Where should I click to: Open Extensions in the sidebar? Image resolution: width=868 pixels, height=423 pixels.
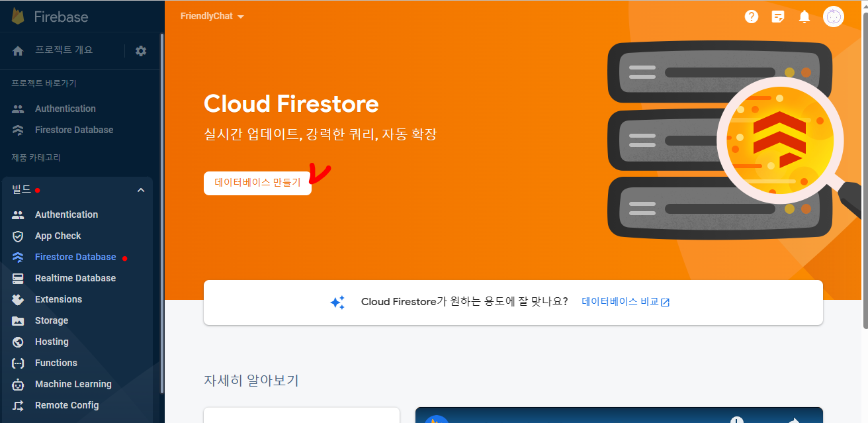58,299
